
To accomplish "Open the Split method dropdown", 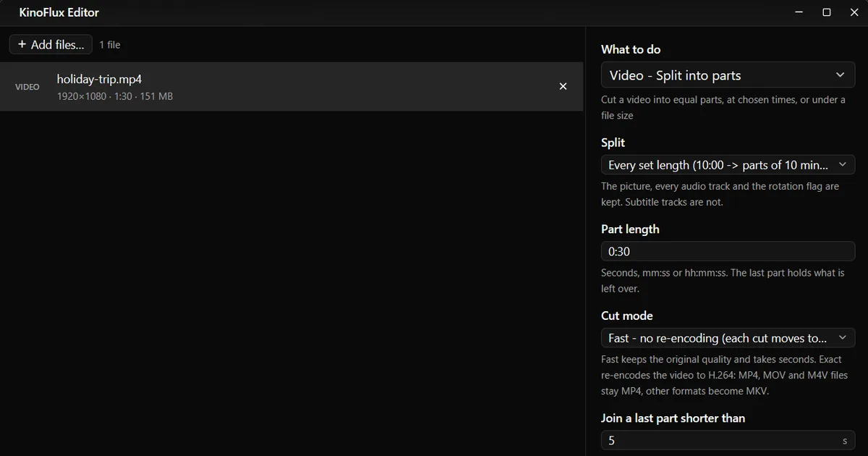I will click(x=728, y=165).
